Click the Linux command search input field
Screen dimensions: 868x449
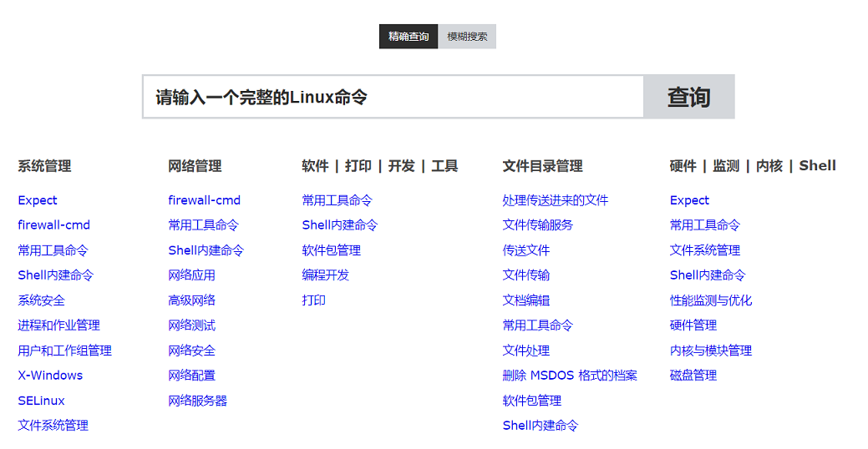(x=393, y=97)
